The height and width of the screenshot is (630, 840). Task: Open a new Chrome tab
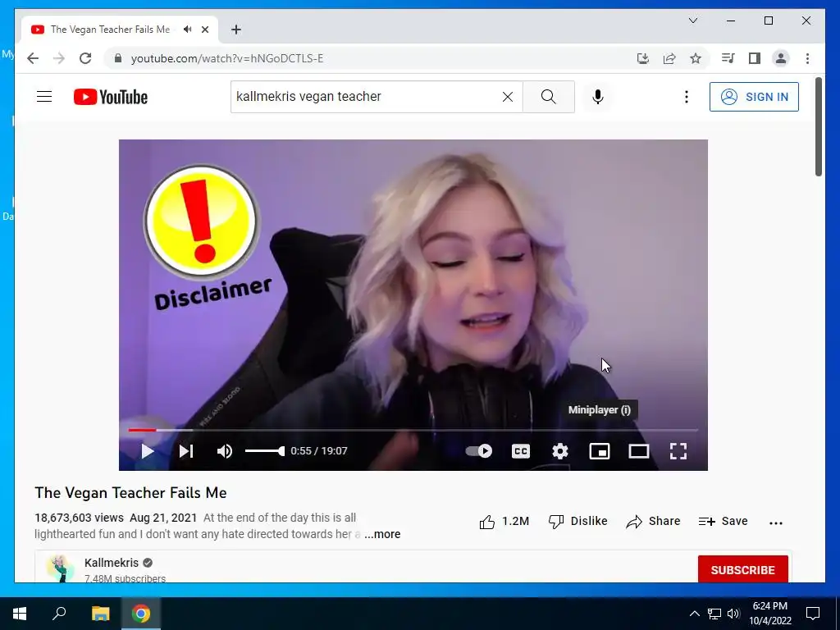point(236,30)
